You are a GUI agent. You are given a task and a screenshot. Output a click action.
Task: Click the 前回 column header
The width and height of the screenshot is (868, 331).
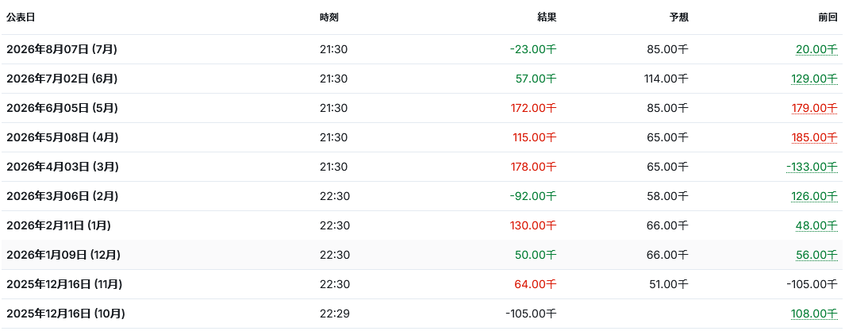828,17
